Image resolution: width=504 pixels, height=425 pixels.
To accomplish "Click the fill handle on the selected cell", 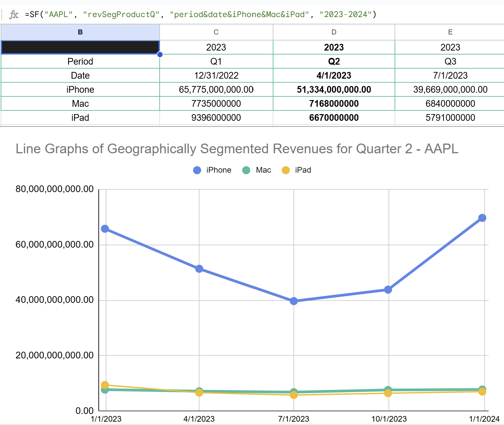I will click(160, 54).
